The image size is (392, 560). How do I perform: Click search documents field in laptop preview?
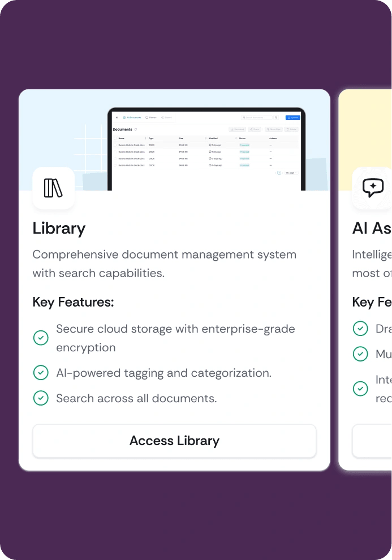256,118
